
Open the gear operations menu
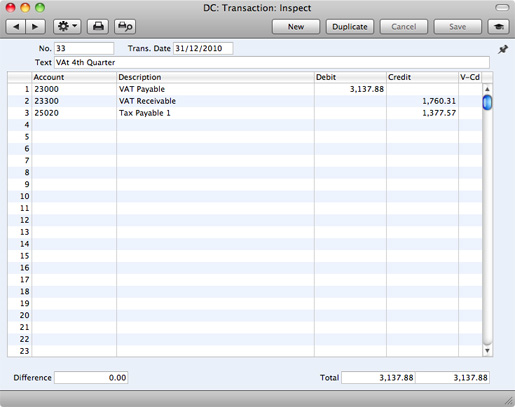pos(67,27)
